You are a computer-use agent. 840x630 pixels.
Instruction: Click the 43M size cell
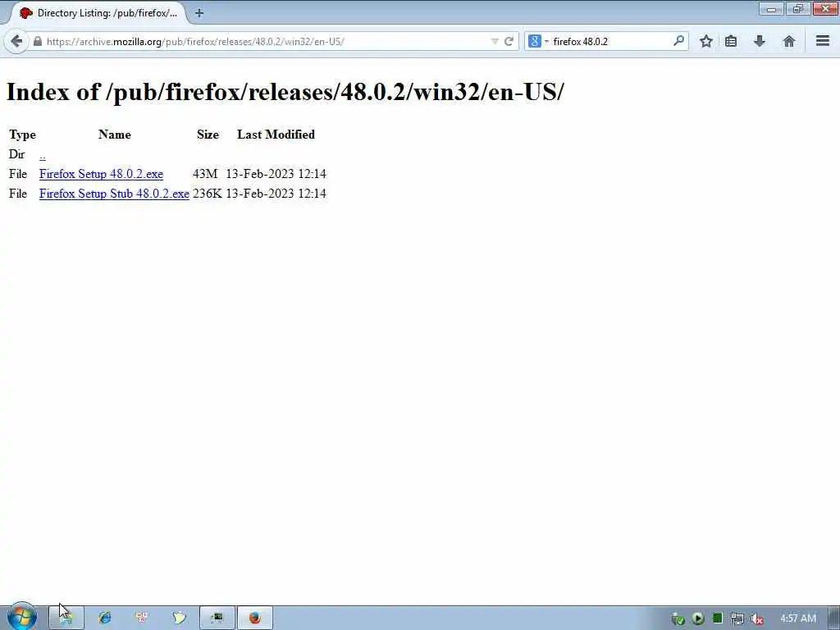coord(205,174)
